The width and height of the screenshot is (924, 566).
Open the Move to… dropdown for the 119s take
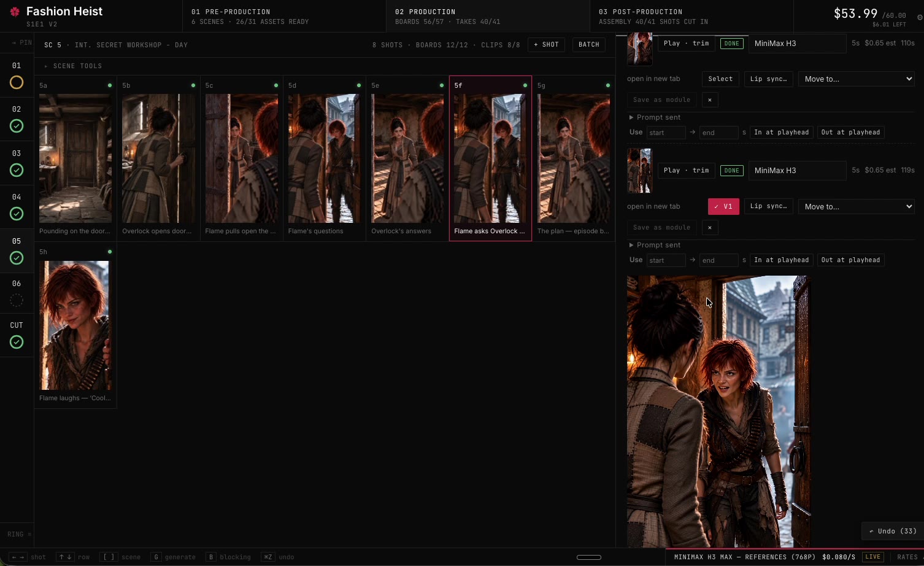[x=856, y=206]
